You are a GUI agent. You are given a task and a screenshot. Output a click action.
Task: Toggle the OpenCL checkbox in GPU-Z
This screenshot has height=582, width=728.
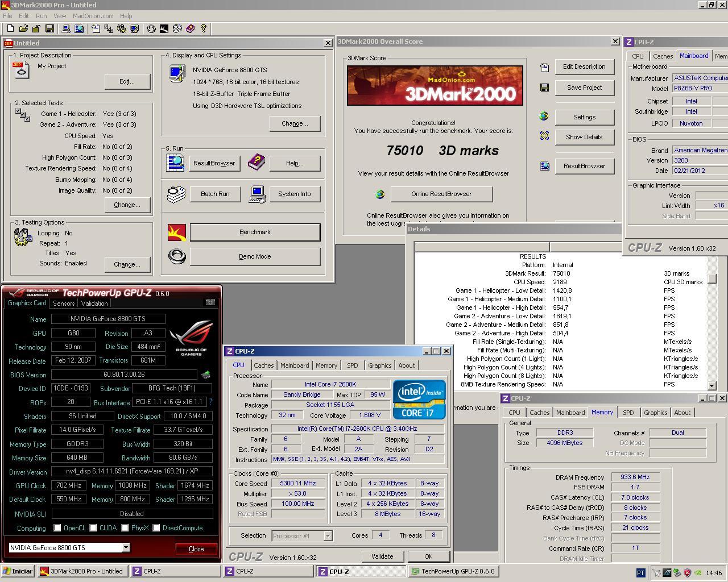point(57,528)
